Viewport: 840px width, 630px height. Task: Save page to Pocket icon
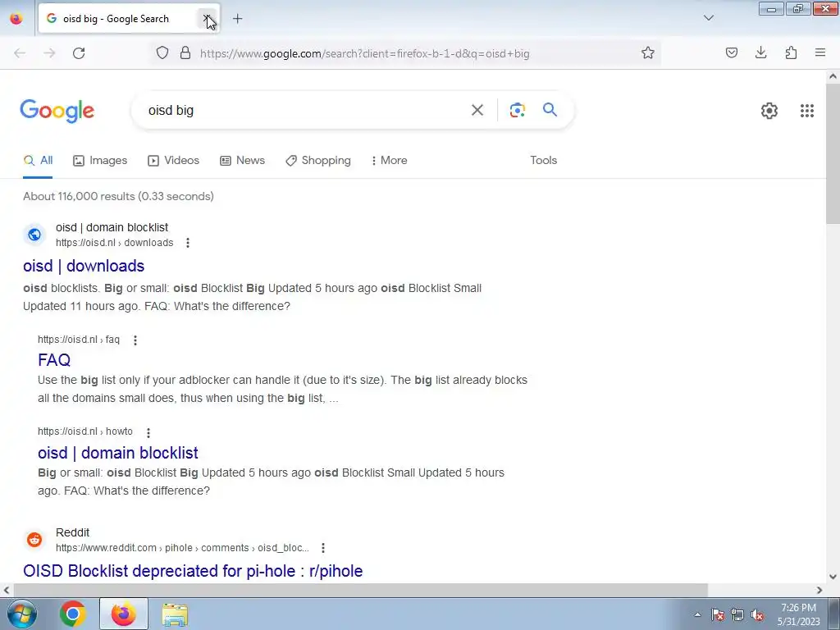coord(731,52)
